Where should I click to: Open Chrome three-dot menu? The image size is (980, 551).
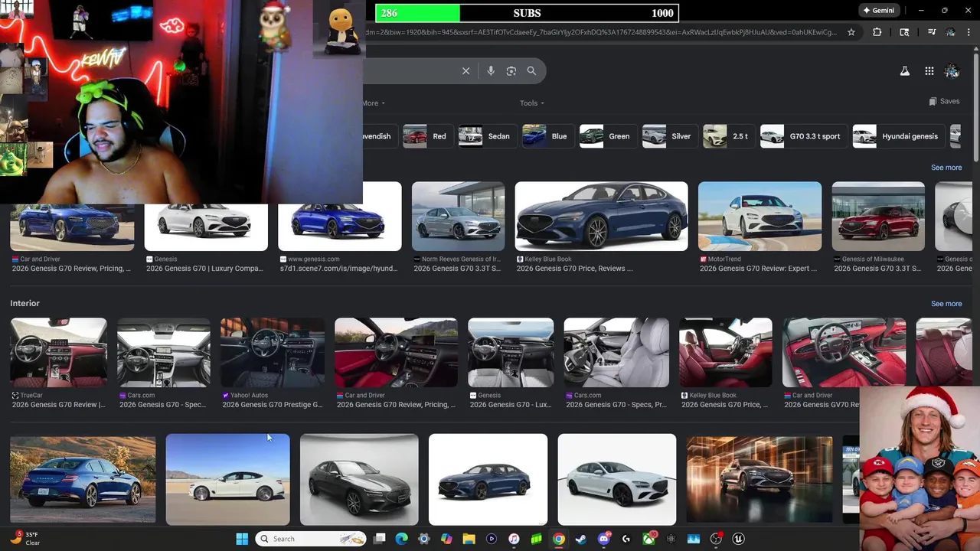(969, 32)
